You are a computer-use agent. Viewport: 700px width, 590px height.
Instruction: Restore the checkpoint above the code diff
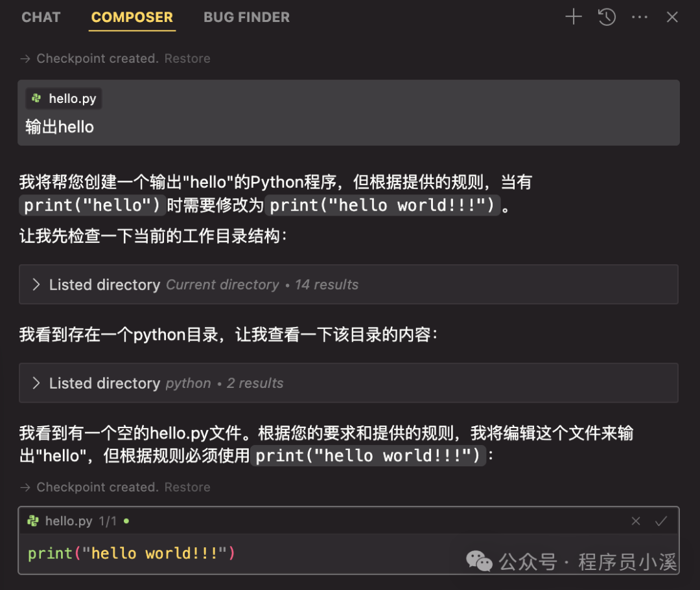point(187,487)
